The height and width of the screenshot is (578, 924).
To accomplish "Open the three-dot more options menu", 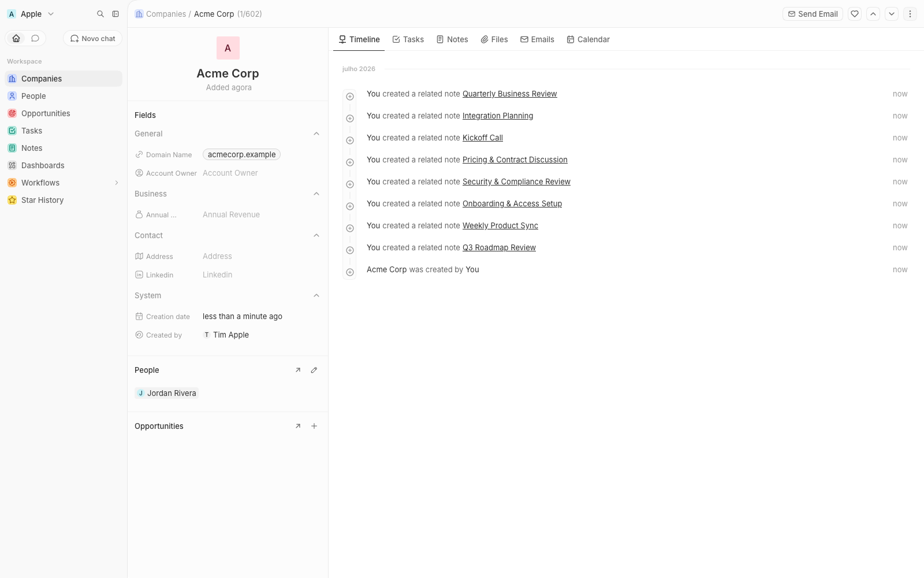I will [x=910, y=14].
